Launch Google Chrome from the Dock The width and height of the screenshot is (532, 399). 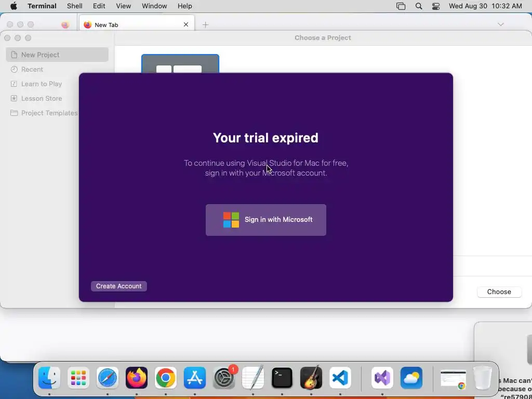tap(166, 378)
